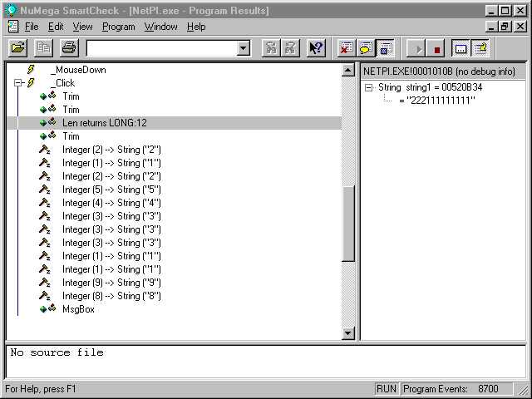Open the View menu
Screen dimensions: 532x399
[x=82, y=27]
